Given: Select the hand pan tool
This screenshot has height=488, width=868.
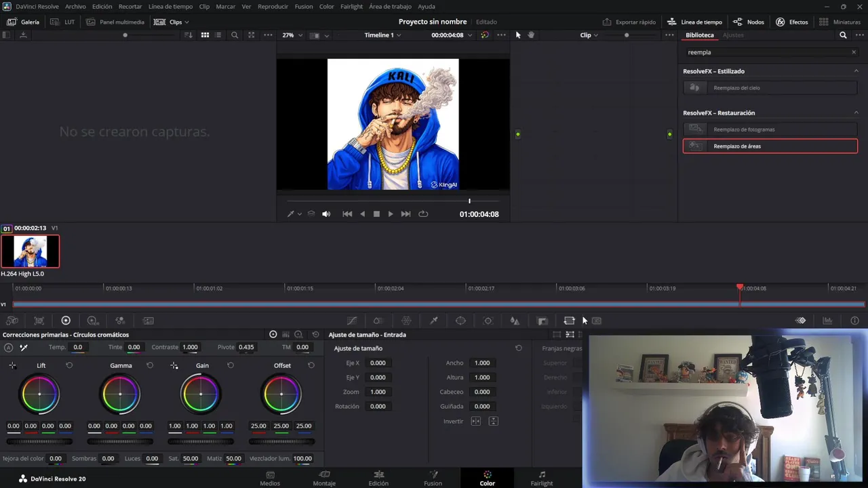Looking at the screenshot, I should [x=531, y=35].
